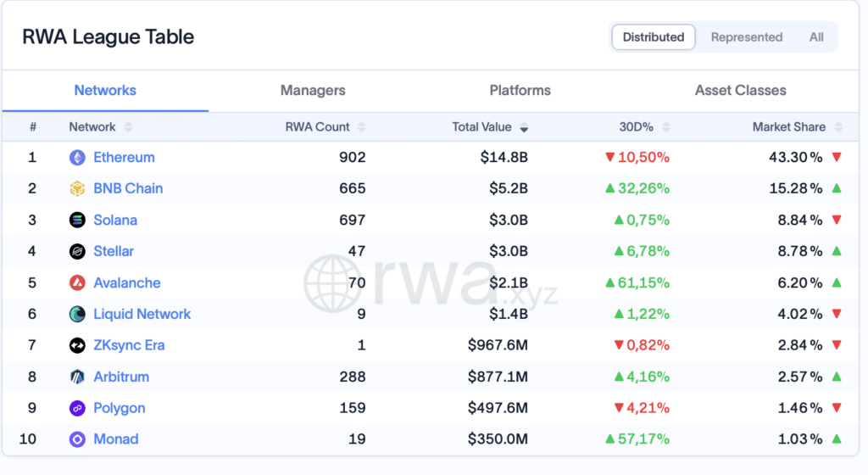
Task: Click Ethereum's market share 43.30%
Action: (x=795, y=158)
